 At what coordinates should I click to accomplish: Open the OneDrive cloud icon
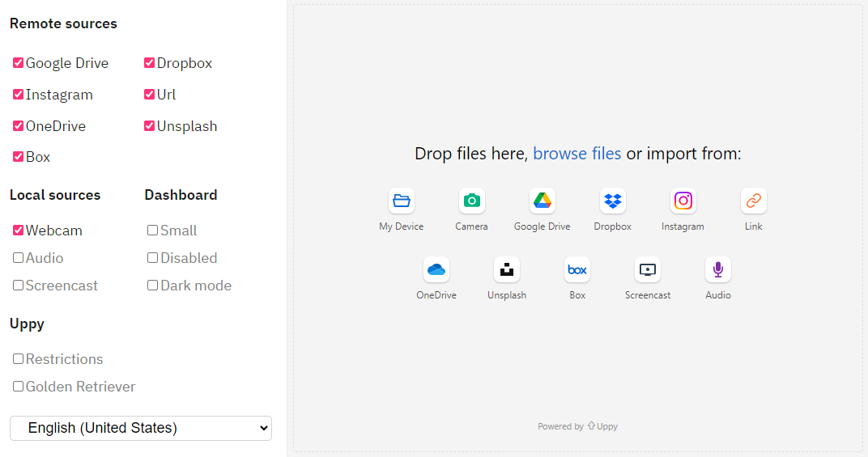(436, 269)
